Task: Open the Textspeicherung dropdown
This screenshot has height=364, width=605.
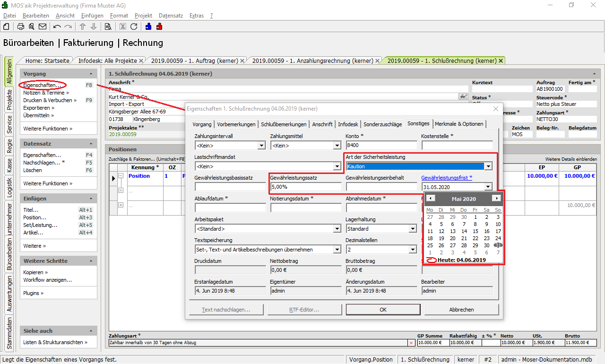Action: click(337, 250)
